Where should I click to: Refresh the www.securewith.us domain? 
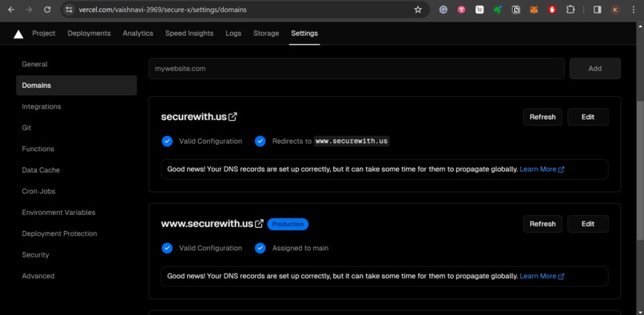pyautogui.click(x=543, y=224)
